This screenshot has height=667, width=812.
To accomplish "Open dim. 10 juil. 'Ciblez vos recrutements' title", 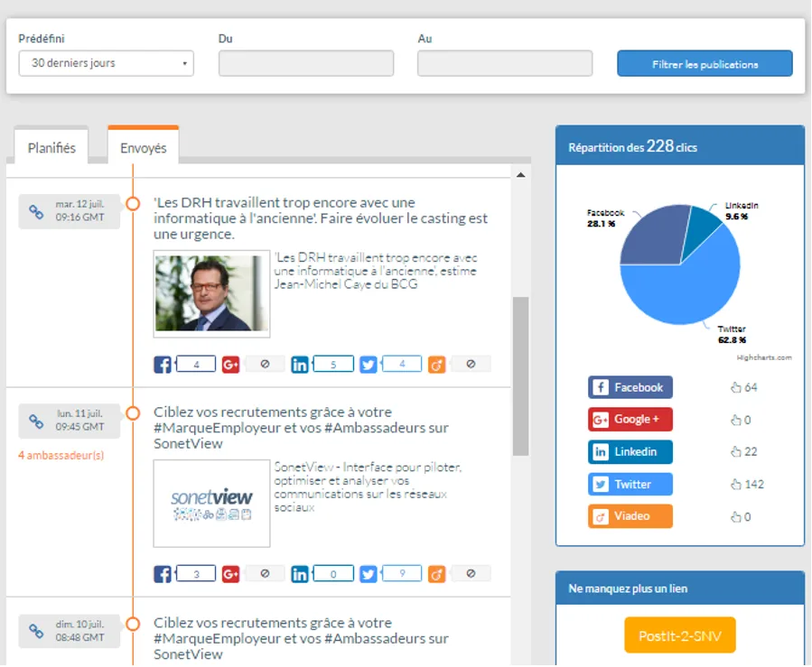I will pos(301,638).
